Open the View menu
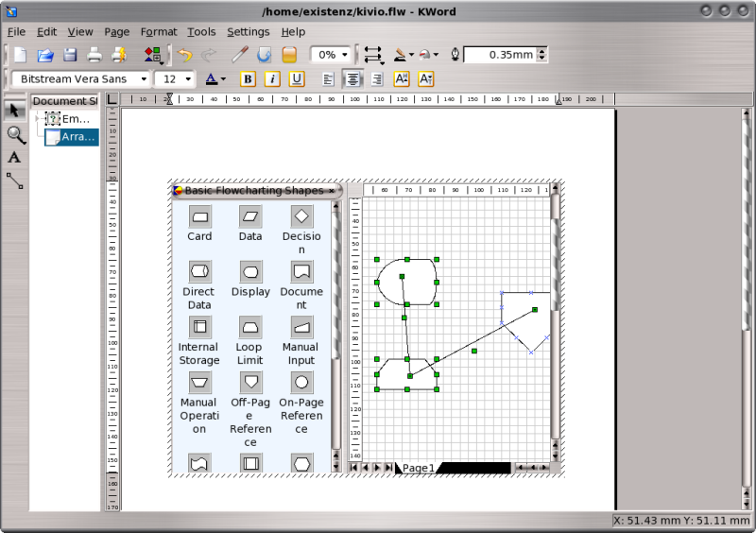The width and height of the screenshot is (756, 533). tap(80, 32)
